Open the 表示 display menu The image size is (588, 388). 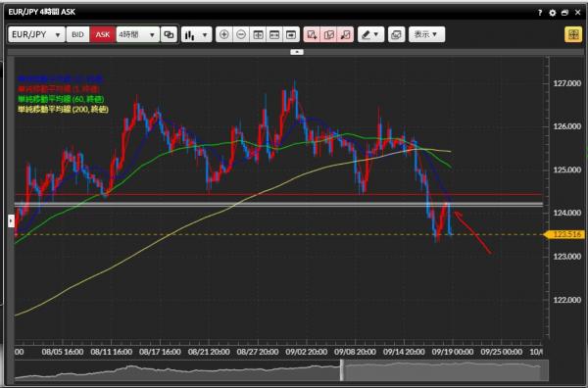click(426, 34)
